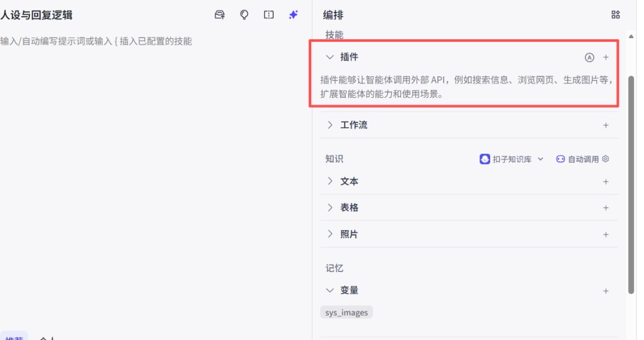The width and height of the screenshot is (644, 340).
Task: Add 表格 knowledge with plus icon
Action: [606, 208]
